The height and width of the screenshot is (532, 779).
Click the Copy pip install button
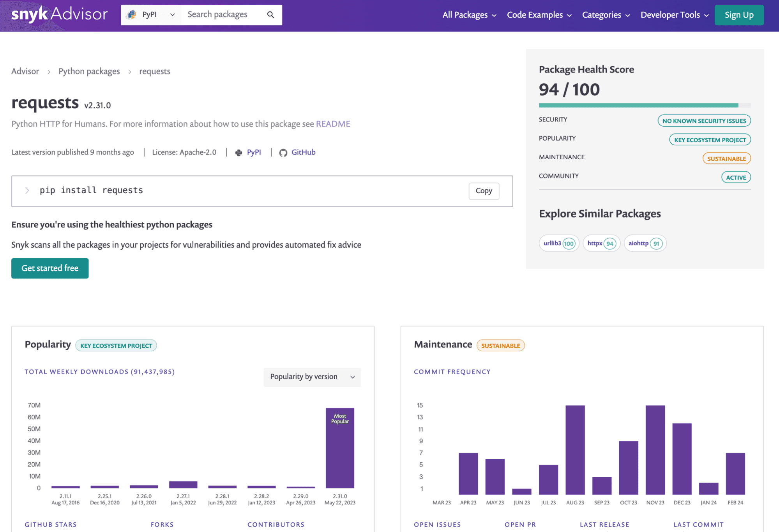[x=484, y=190]
